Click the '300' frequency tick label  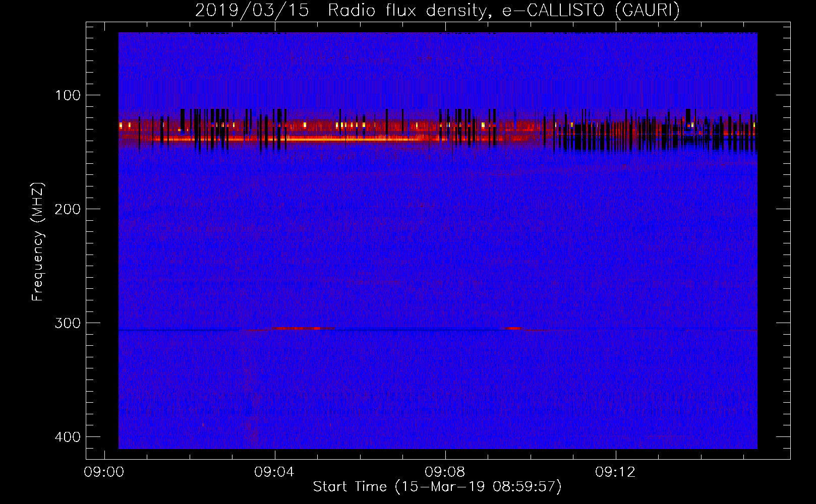68,323
